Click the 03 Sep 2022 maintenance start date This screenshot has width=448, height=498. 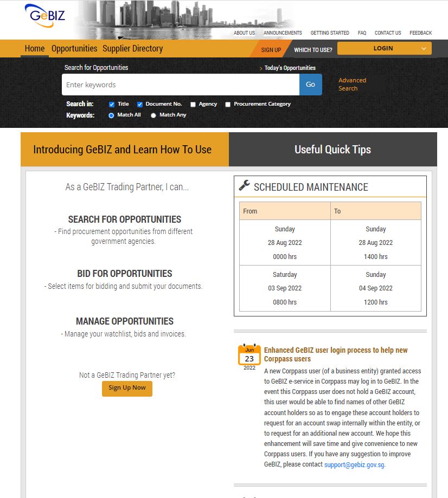285,288
